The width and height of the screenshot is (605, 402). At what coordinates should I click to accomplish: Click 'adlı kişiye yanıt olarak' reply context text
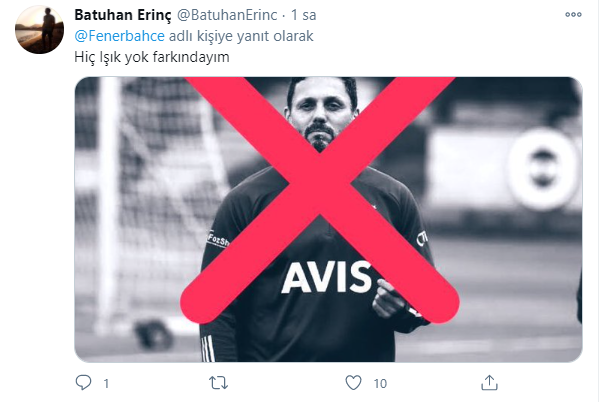click(x=241, y=36)
